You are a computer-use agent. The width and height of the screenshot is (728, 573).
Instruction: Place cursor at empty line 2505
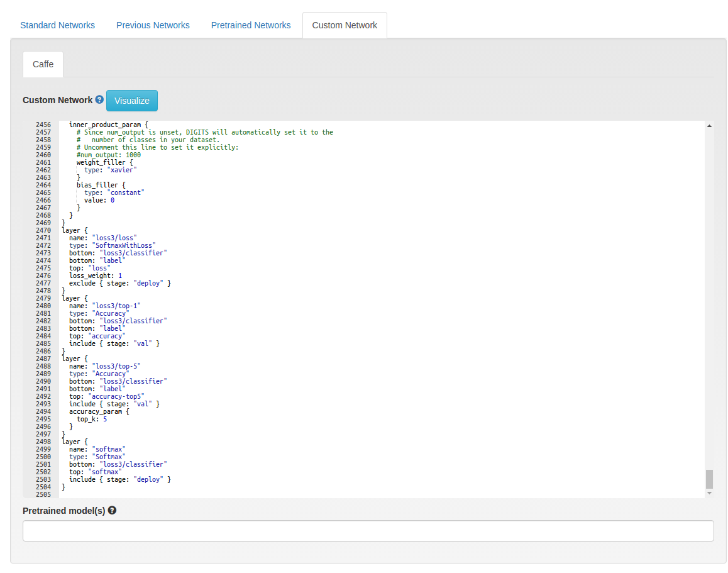382,494
